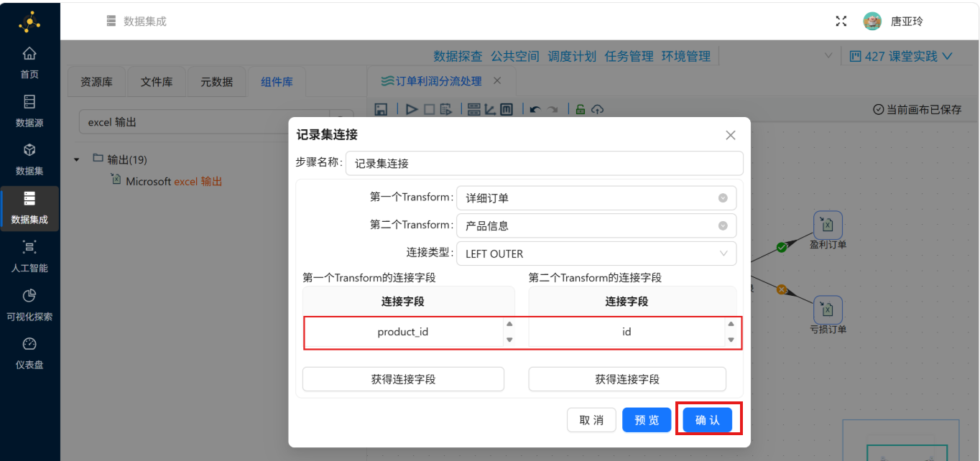Collapse the 输出(19) tree folder
The width and height of the screenshot is (980, 461).
tap(77, 159)
